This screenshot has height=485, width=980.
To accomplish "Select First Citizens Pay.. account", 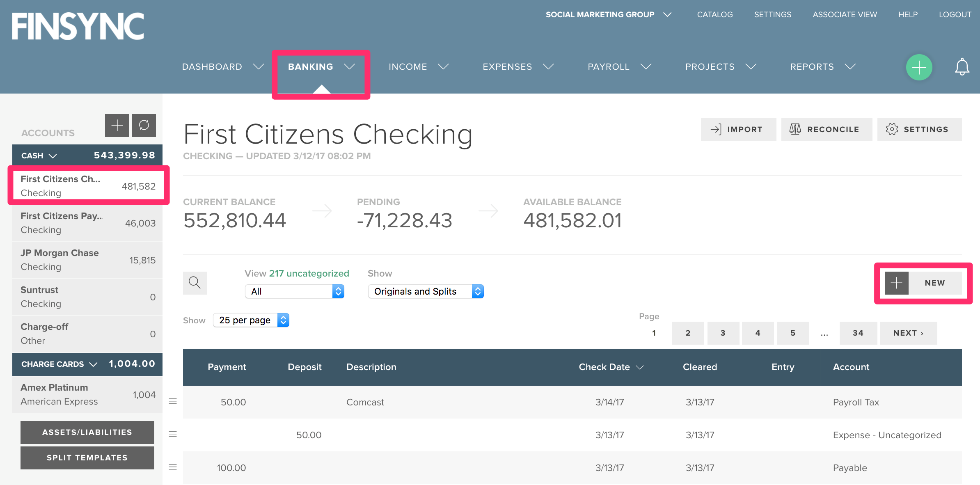I will coord(88,223).
